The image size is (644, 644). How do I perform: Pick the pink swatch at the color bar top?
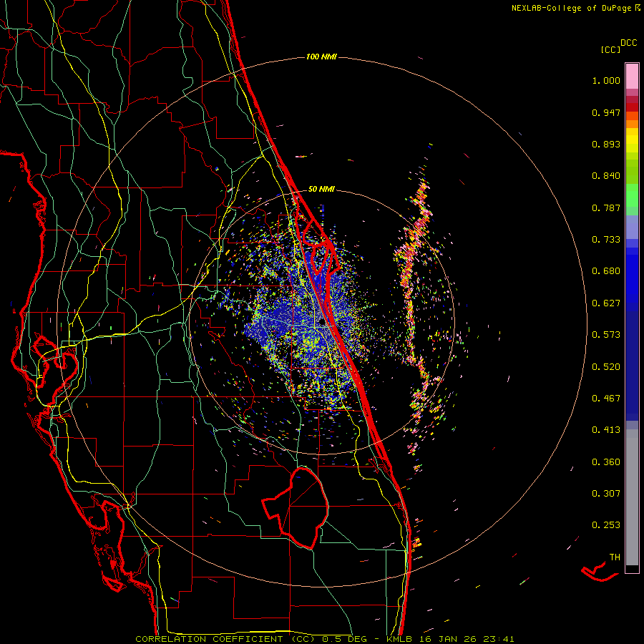[x=632, y=76]
